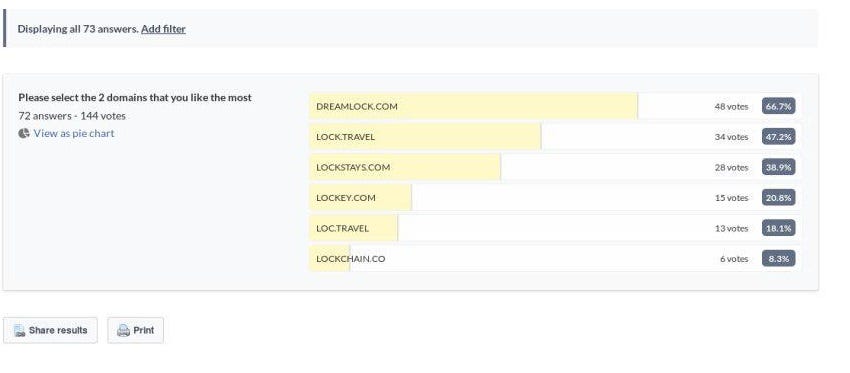850x373 pixels.
Task: Open the Add filter link
Action: [x=163, y=29]
